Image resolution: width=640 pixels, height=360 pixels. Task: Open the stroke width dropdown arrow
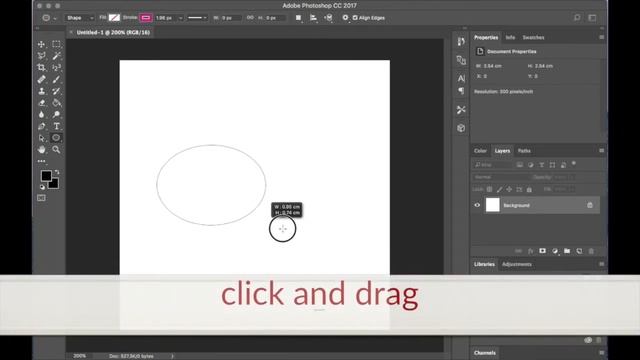[x=181, y=18]
